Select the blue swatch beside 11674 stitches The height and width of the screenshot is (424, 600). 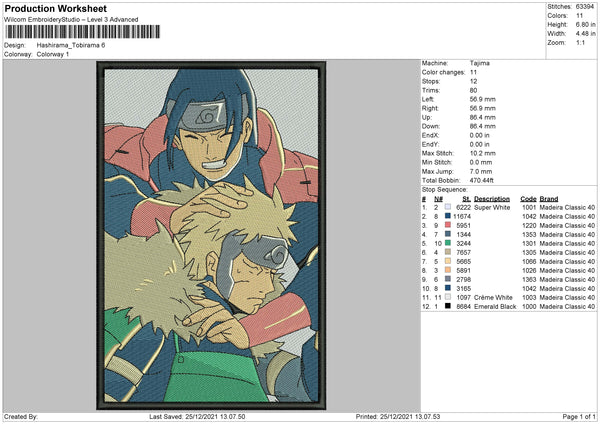(x=448, y=216)
